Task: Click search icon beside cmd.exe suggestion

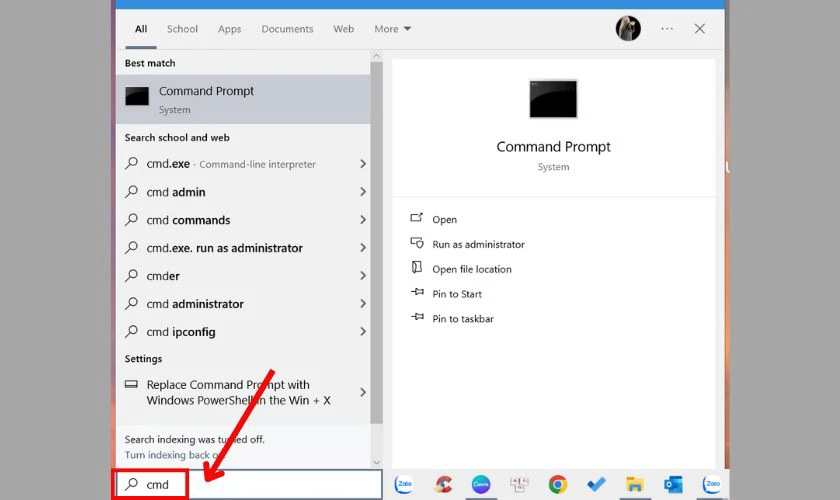Action: (x=131, y=163)
